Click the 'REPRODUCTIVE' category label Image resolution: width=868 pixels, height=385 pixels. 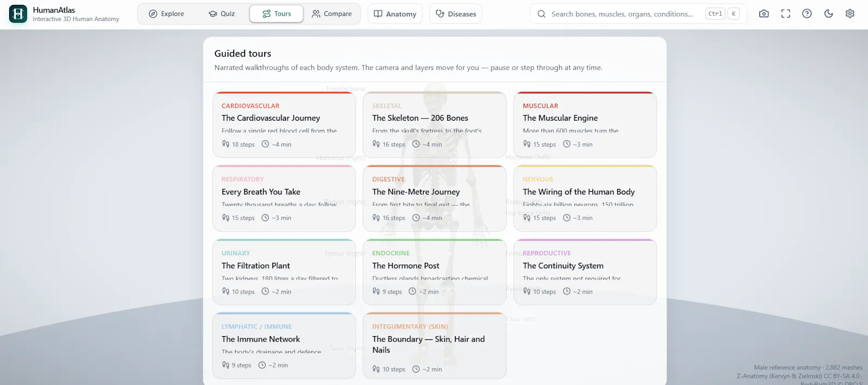547,253
